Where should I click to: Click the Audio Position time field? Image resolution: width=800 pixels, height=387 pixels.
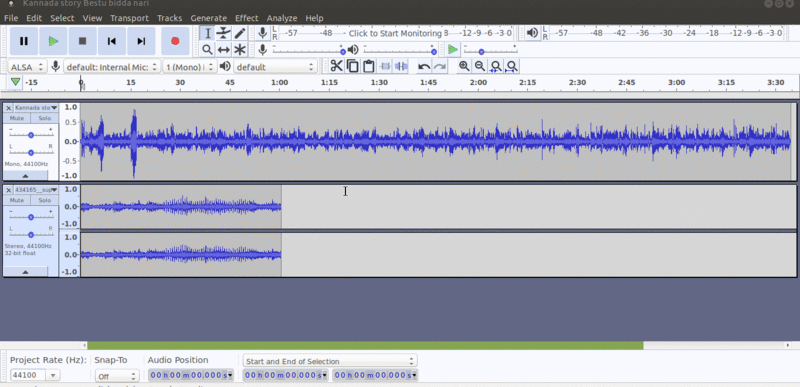[x=191, y=375]
